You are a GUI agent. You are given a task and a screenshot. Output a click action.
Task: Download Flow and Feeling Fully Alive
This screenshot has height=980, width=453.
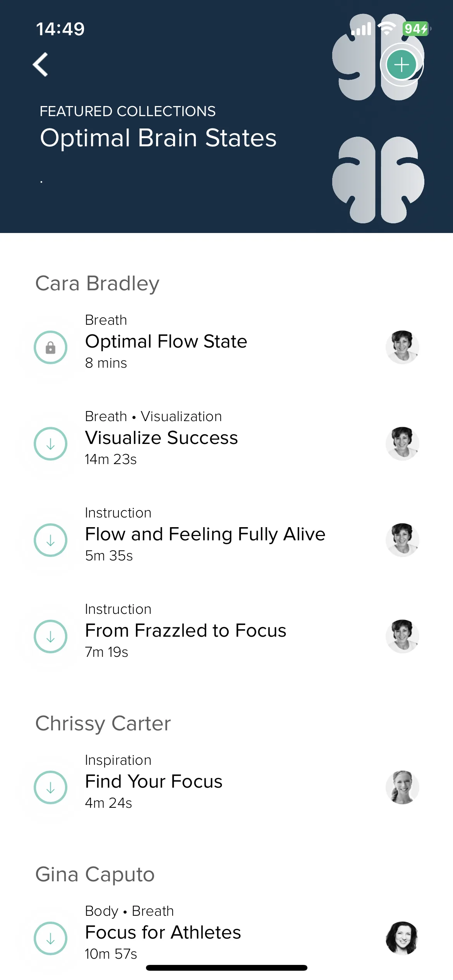tap(51, 540)
